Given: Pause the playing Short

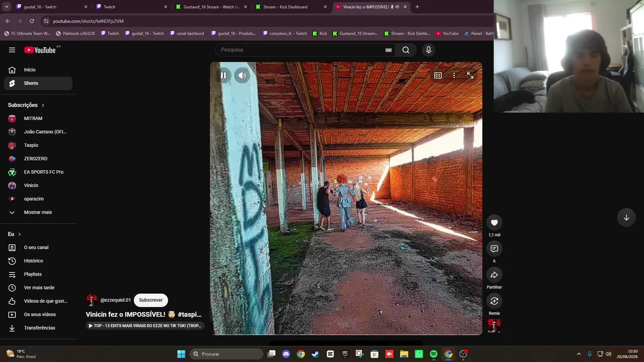Looking at the screenshot, I should tap(223, 75).
